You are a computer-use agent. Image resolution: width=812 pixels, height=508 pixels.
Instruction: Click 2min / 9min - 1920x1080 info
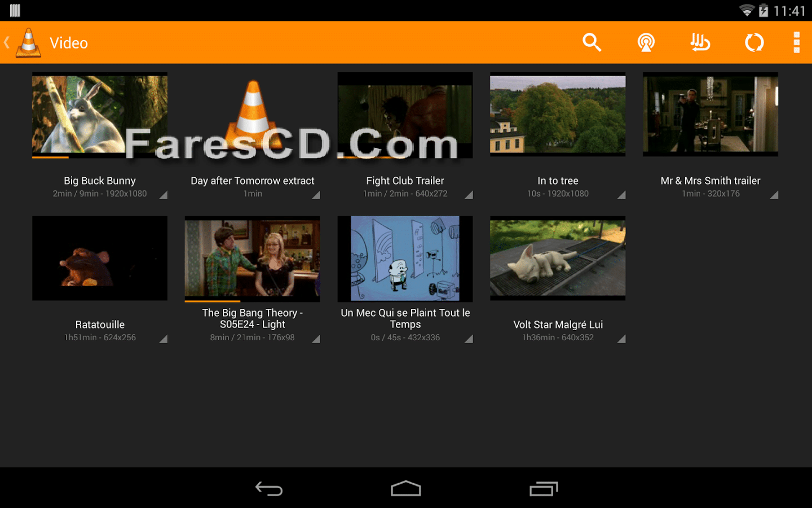[100, 194]
